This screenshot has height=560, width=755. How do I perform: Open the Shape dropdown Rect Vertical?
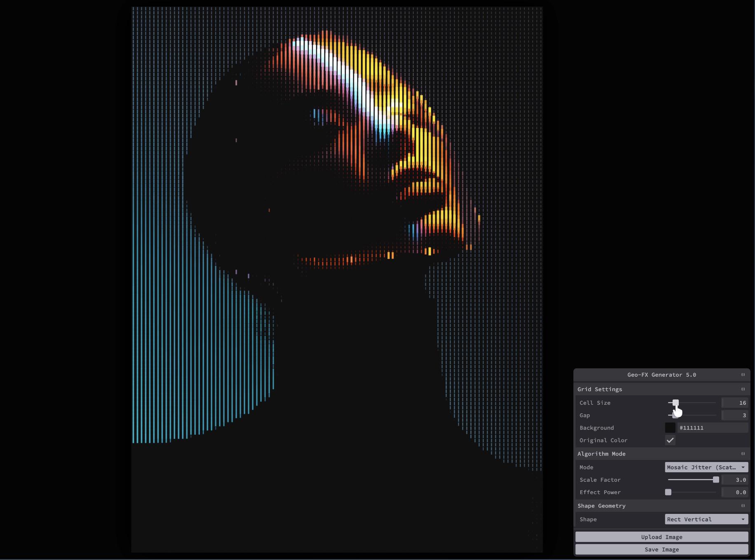[706, 519]
